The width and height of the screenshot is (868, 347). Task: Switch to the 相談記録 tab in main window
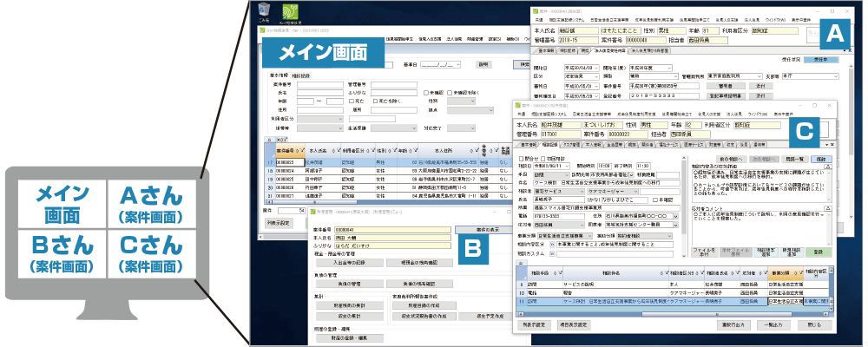pos(311,75)
